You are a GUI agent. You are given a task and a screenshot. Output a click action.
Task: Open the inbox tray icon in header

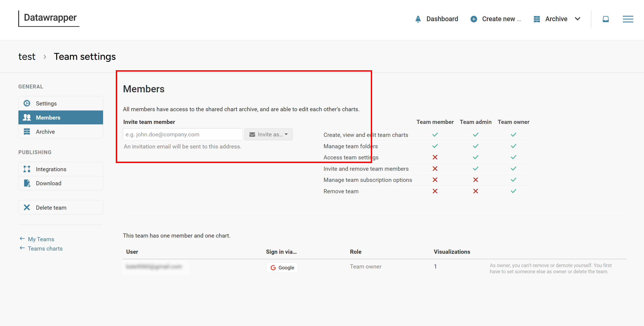605,19
